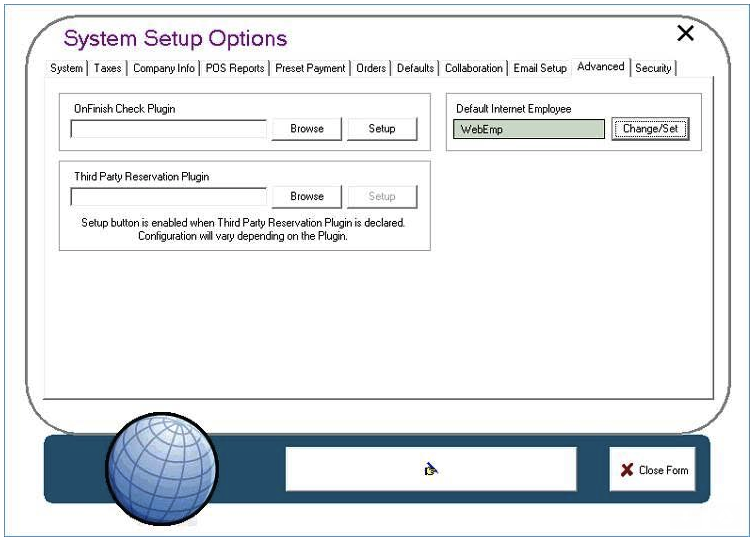756x542 pixels.
Task: Click the globe icon at bottom left
Action: tap(161, 468)
